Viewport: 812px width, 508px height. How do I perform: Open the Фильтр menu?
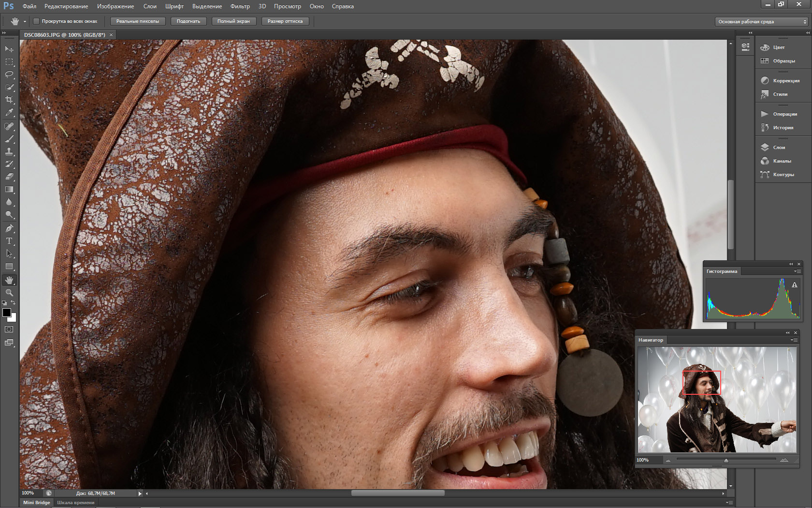pyautogui.click(x=240, y=6)
